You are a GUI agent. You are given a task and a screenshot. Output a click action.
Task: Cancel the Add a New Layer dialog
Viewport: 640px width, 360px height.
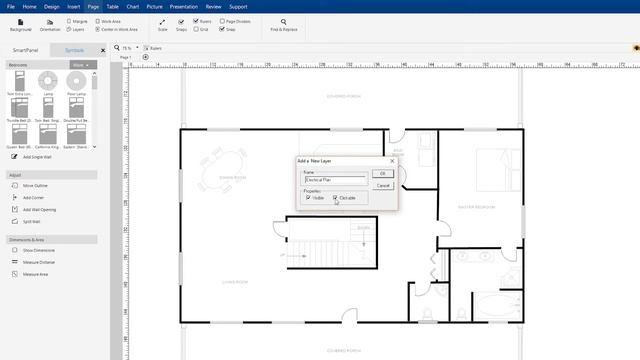pyautogui.click(x=382, y=186)
